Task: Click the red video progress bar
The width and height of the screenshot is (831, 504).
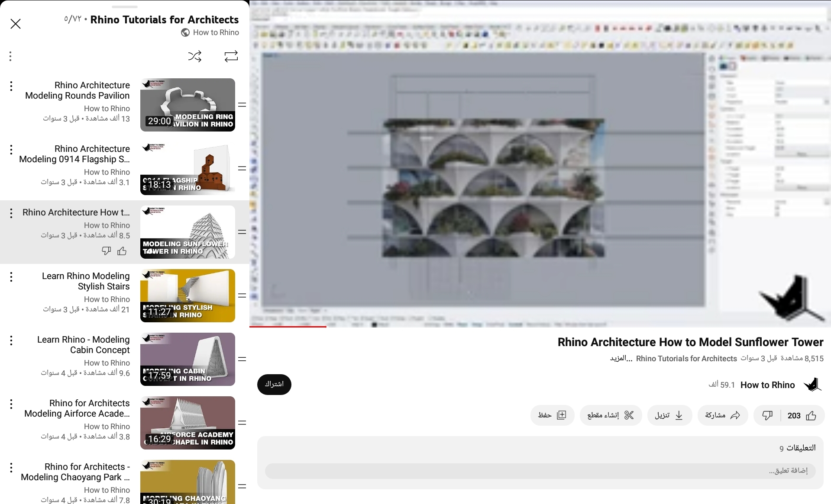Action: tap(288, 327)
